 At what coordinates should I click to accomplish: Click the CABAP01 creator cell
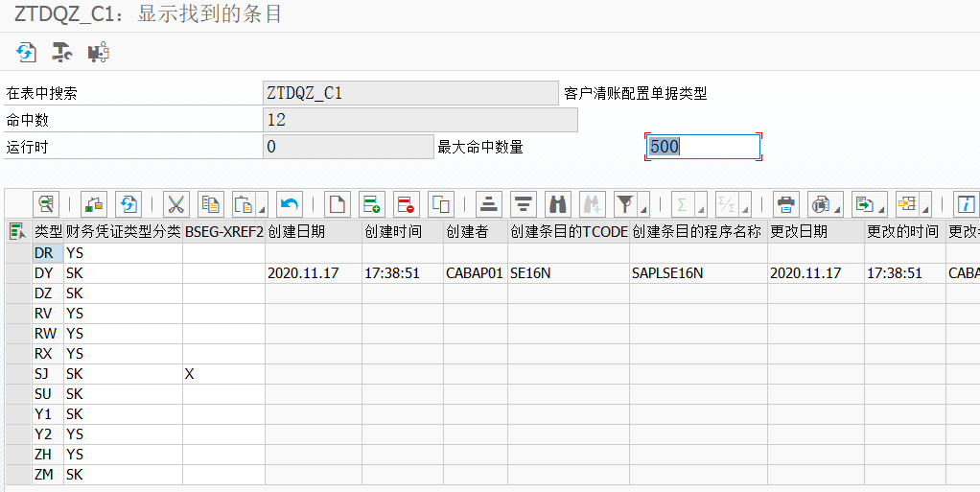475,273
